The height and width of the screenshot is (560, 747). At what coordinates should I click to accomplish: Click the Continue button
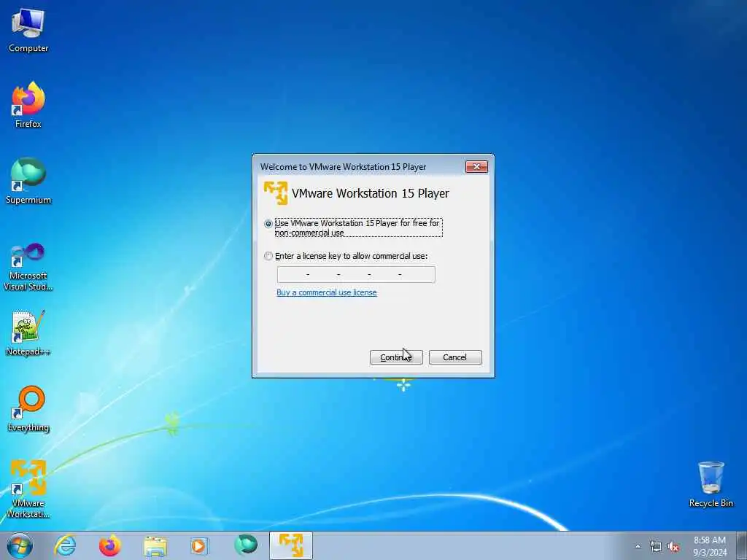[x=396, y=357]
